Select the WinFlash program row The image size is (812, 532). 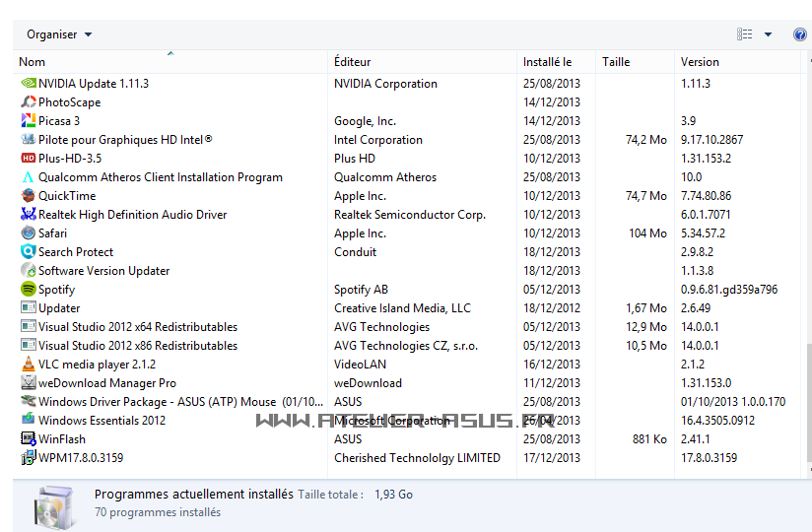tap(62, 439)
